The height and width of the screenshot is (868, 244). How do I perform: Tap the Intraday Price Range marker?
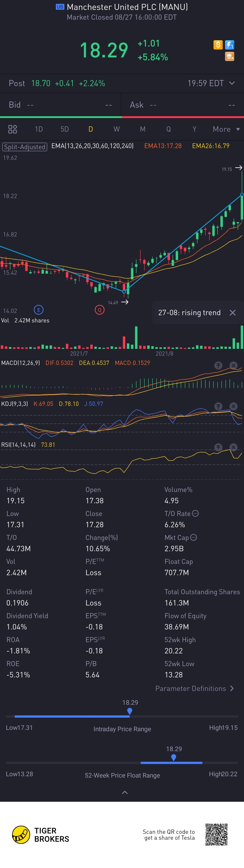pyautogui.click(x=130, y=711)
